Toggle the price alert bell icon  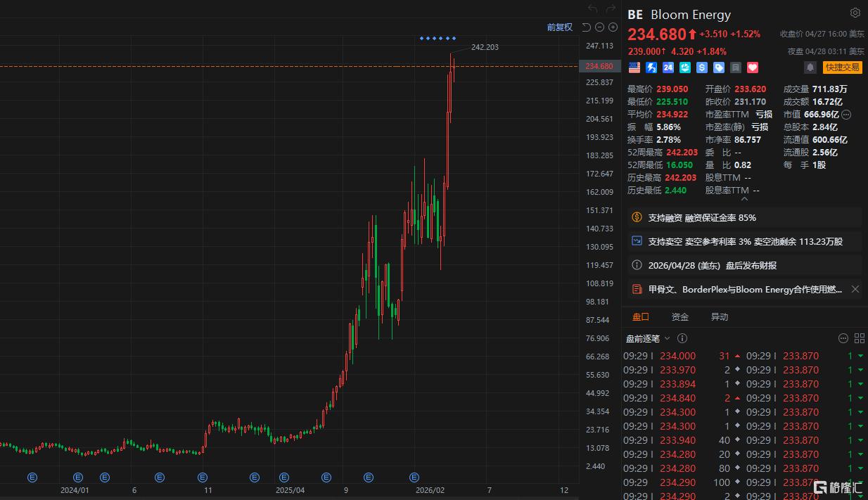click(x=810, y=68)
